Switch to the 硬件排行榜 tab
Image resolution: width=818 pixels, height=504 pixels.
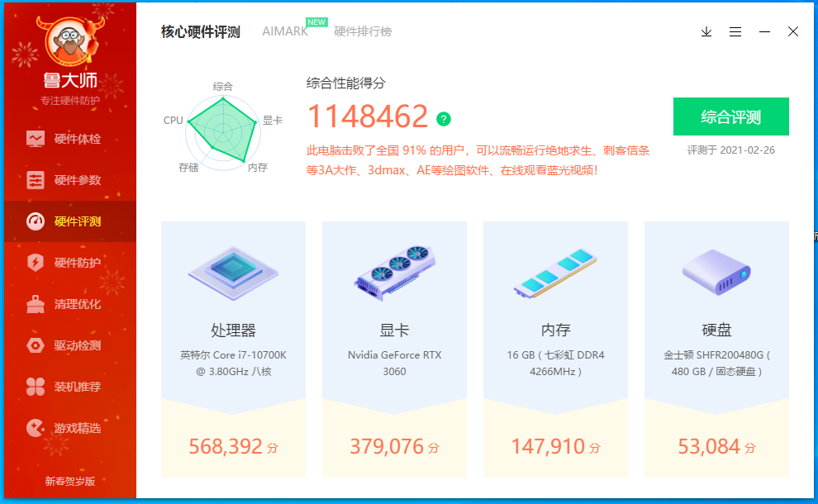pyautogui.click(x=363, y=31)
